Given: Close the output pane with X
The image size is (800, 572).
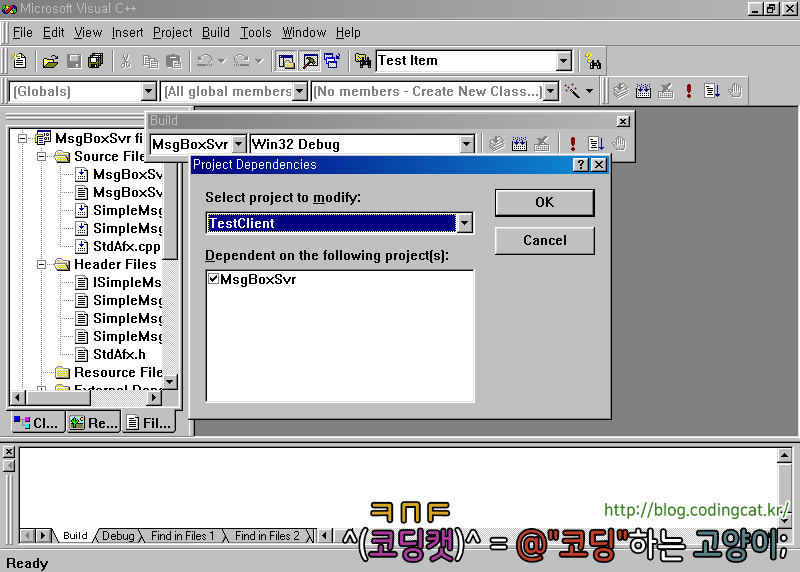Looking at the screenshot, I should pos(9,452).
